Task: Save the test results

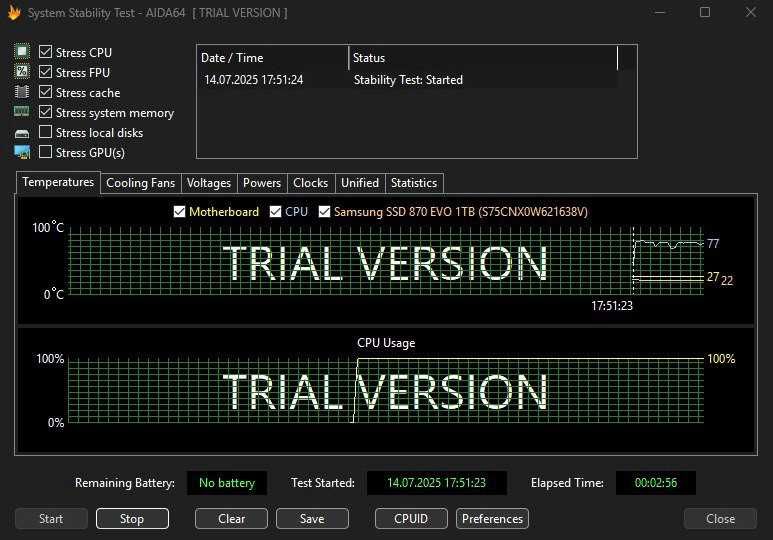Action: pyautogui.click(x=312, y=519)
